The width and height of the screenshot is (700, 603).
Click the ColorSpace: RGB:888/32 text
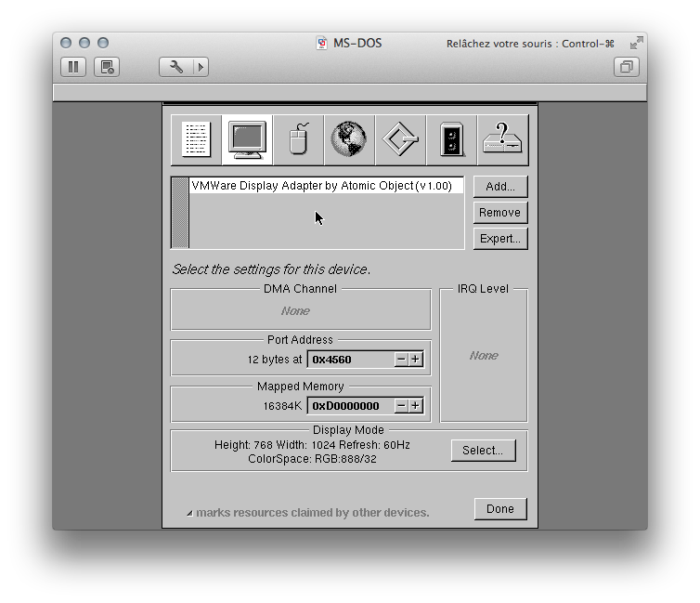(312, 459)
